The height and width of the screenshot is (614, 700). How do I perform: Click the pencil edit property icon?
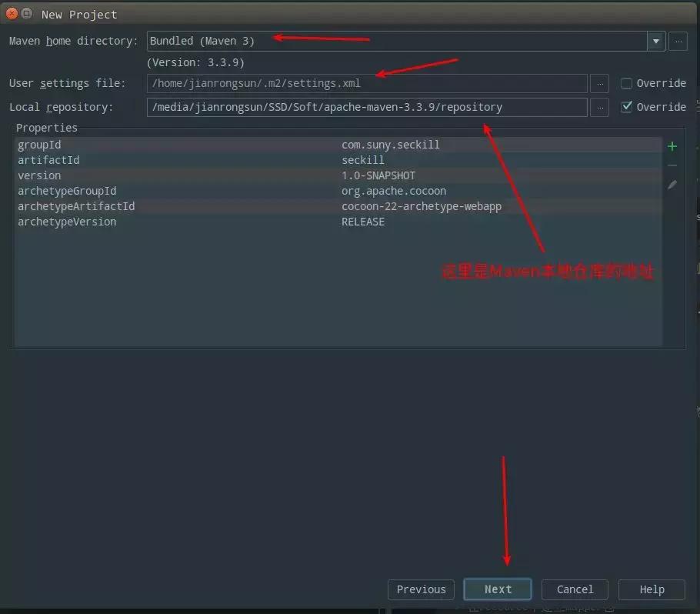(672, 185)
